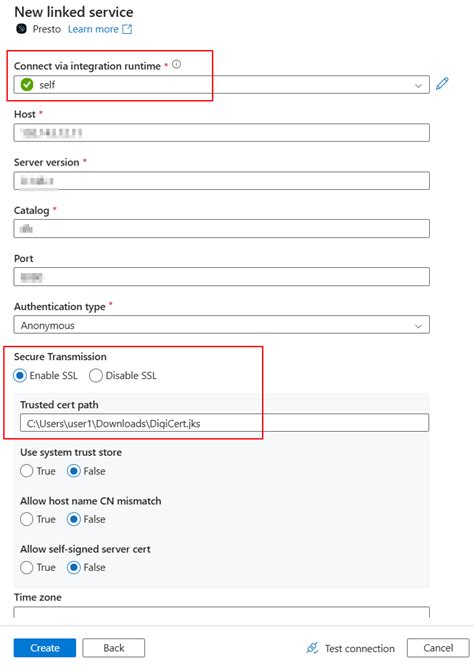Click the pencil edit integration runtime icon
Screen dimensions: 474x669
tap(442, 84)
